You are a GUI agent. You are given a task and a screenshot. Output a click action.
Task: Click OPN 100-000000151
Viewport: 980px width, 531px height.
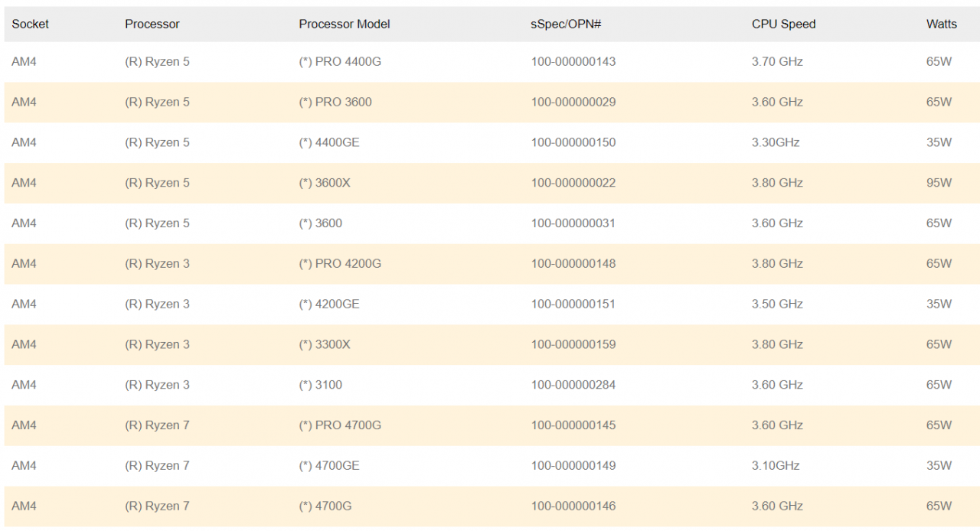pos(573,305)
